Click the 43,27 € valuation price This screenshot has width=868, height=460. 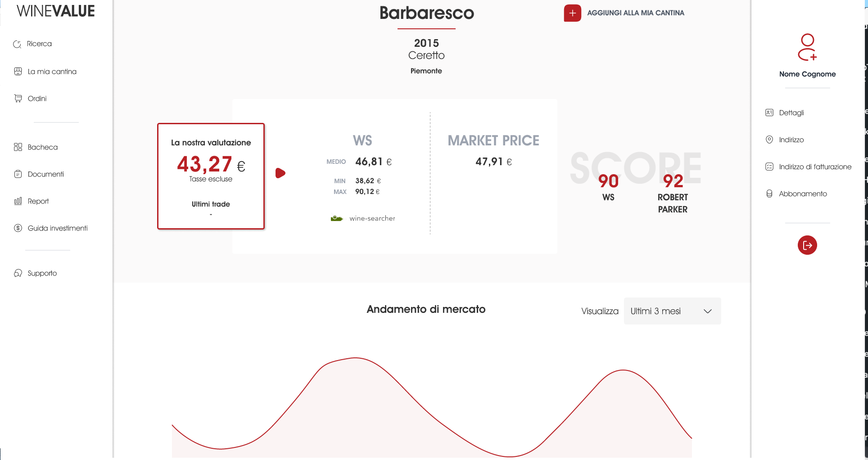(211, 164)
